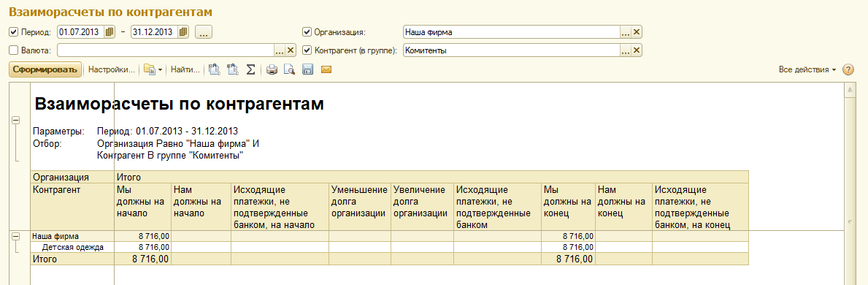Click the print icon in toolbar
This screenshot has width=868, height=285.
pyautogui.click(x=272, y=70)
